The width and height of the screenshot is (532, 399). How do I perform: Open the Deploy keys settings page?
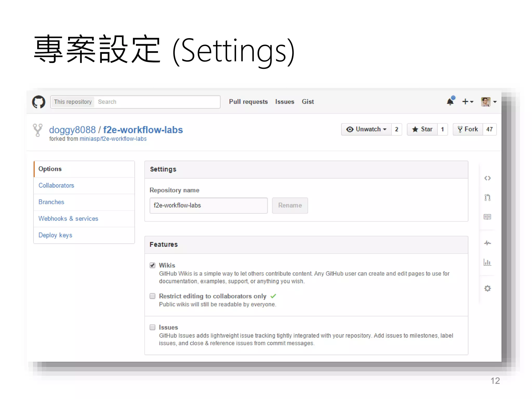84,235
